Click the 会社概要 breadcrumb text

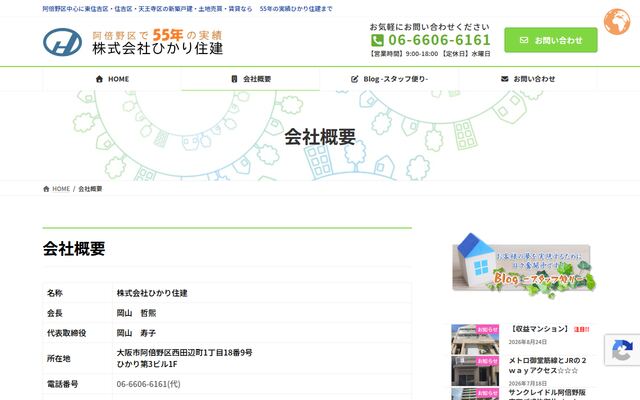(x=90, y=189)
